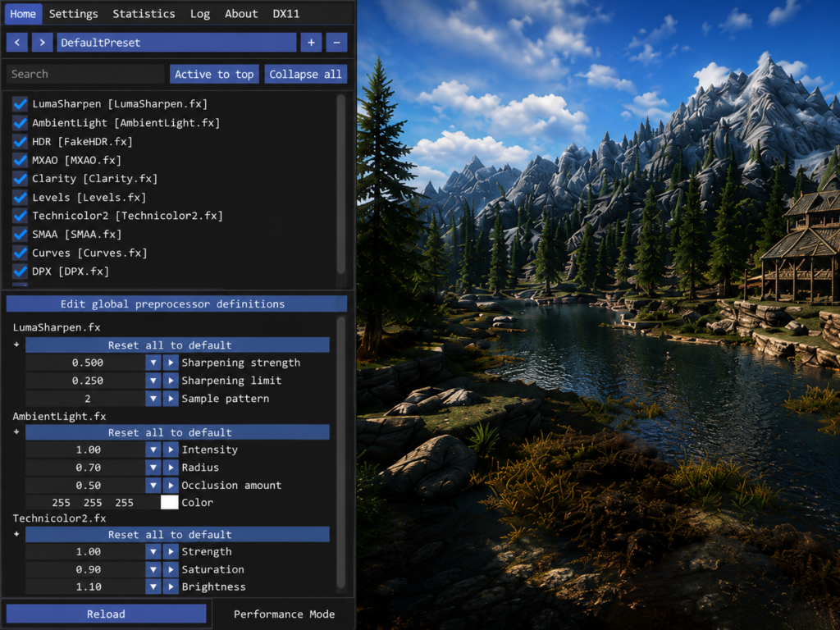Screen dimensions: 840x630
Task: Toggle the SMAA effect checkbox
Action: (21, 234)
